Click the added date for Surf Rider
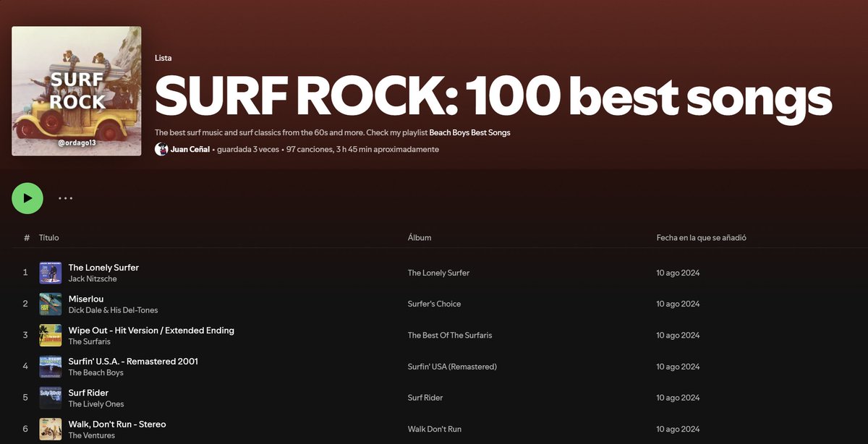 678,398
